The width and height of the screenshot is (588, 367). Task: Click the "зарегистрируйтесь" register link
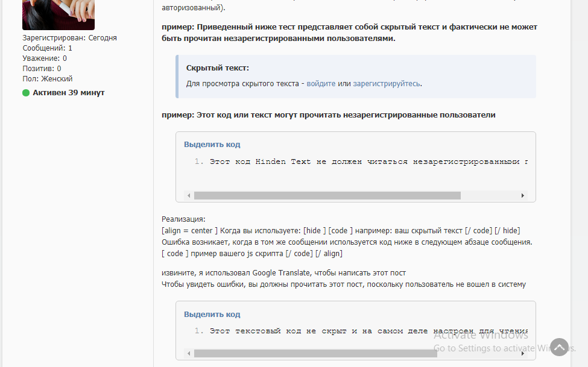(x=386, y=84)
